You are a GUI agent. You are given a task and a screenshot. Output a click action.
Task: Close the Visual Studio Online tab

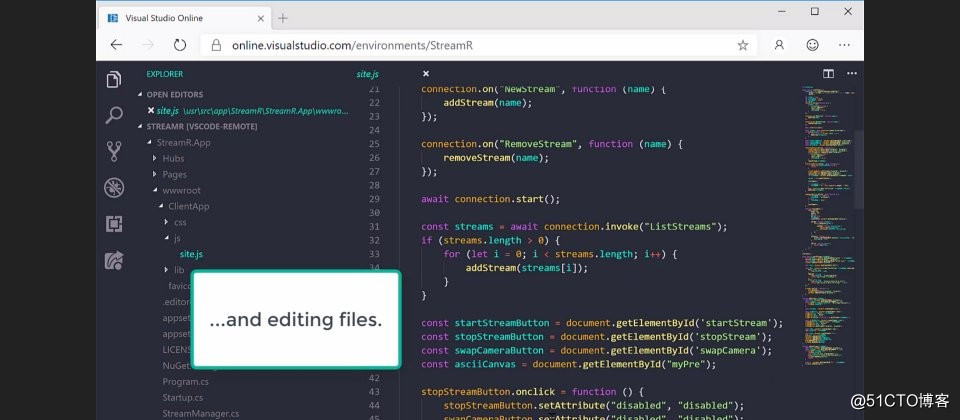click(261, 18)
